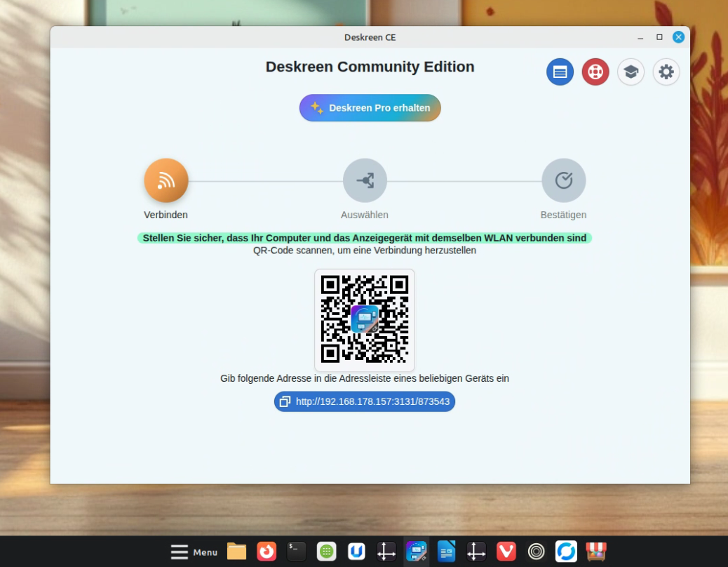Open the file manager folder in taskbar
Screen dimensions: 728x567
tap(236, 552)
